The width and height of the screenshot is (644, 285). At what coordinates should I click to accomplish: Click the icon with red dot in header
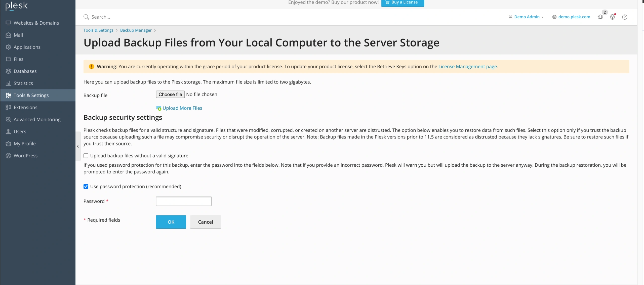pyautogui.click(x=613, y=17)
